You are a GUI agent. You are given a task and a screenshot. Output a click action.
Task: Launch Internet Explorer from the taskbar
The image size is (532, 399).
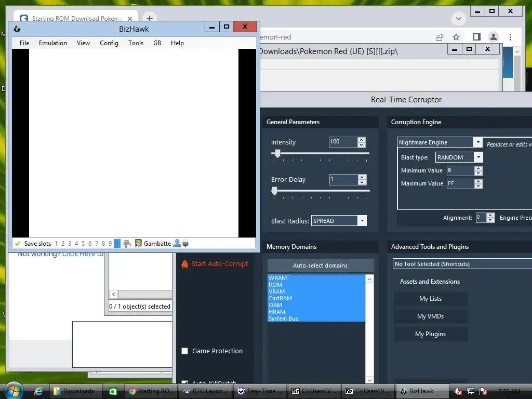point(38,391)
